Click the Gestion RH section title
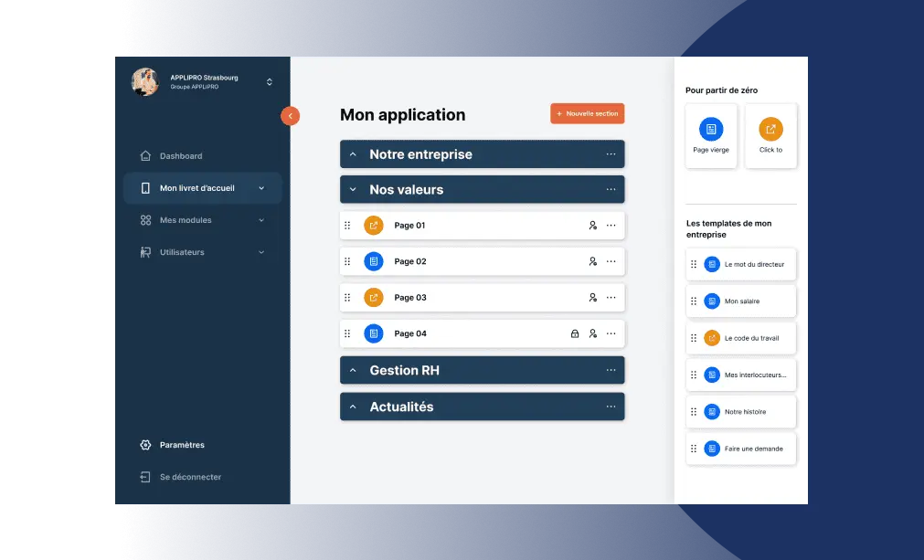 point(404,370)
